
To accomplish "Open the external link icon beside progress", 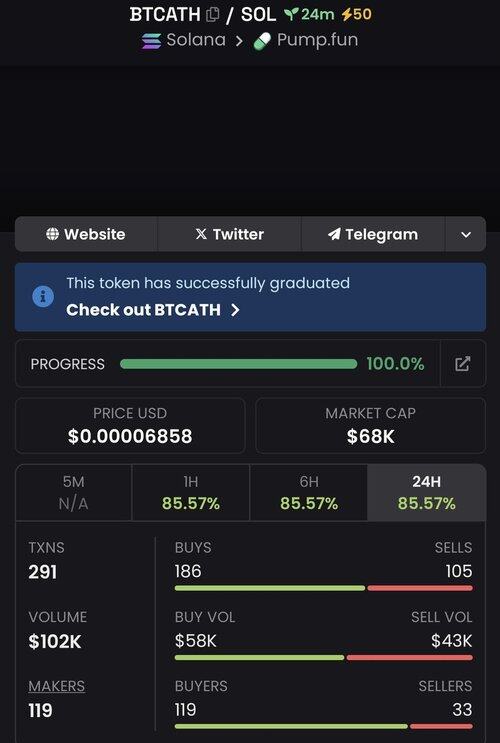I will point(463,364).
